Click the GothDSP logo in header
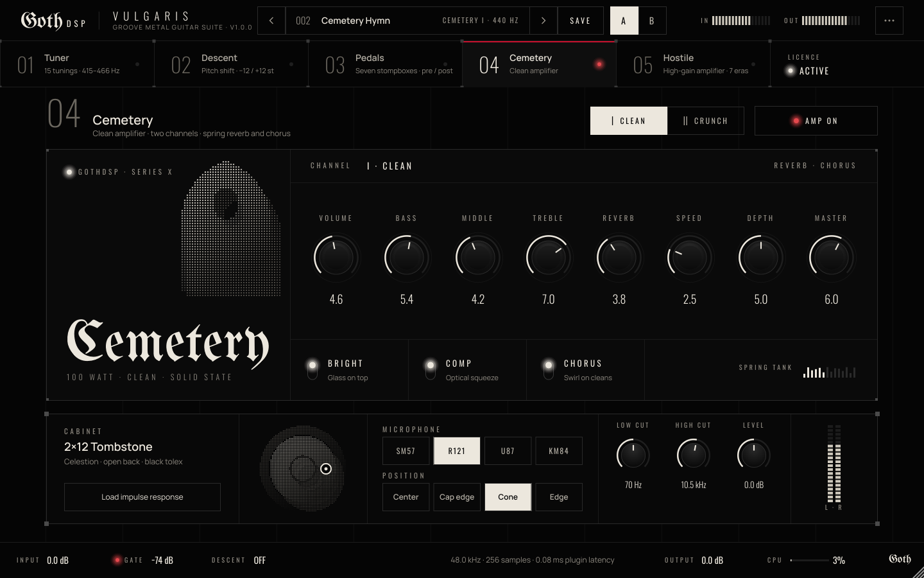This screenshot has width=924, height=578. (53, 21)
